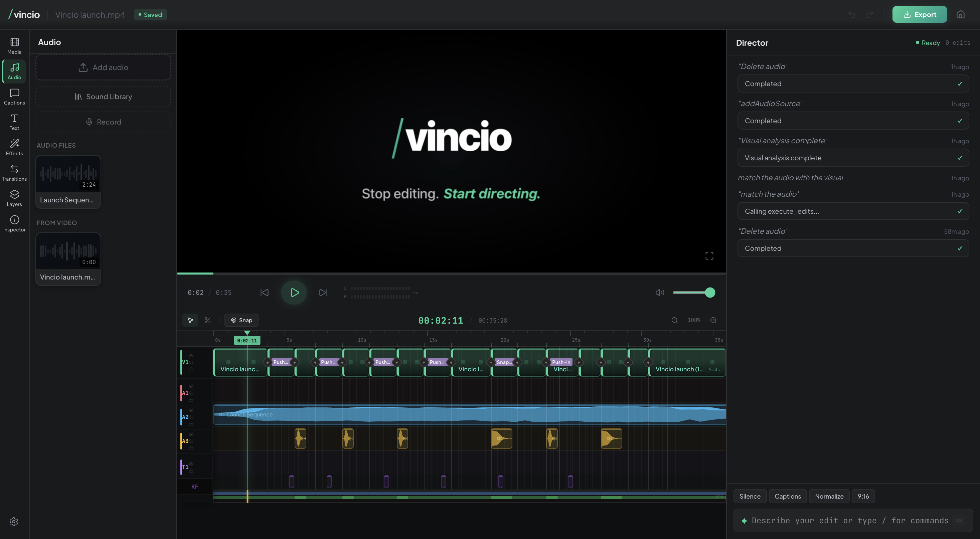Select the Push-in transition label on V1
This screenshot has height=539, width=980.
tap(561, 362)
